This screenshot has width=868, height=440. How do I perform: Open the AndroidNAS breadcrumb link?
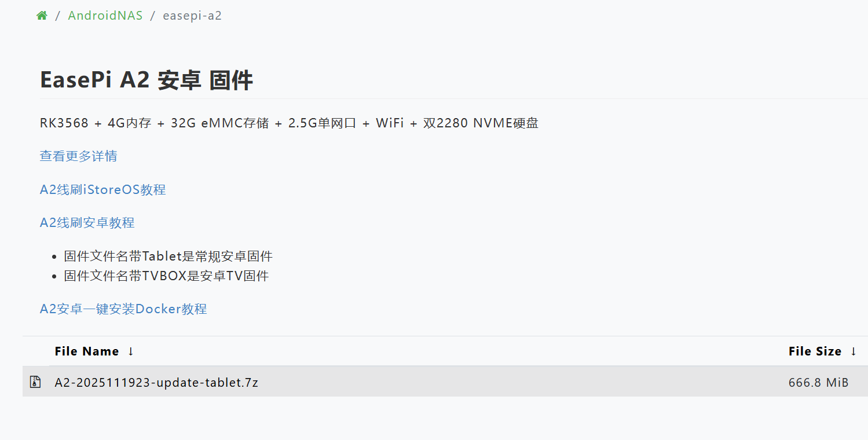coord(105,16)
